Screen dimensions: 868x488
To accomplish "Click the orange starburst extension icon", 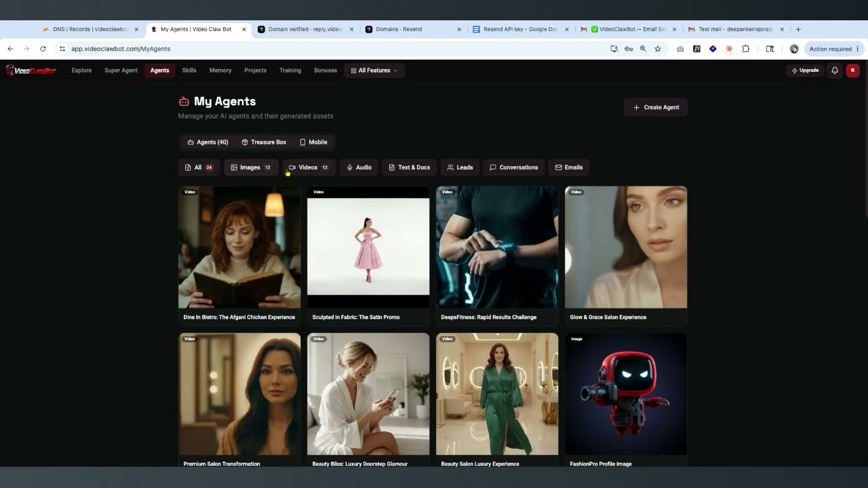I will click(x=729, y=49).
